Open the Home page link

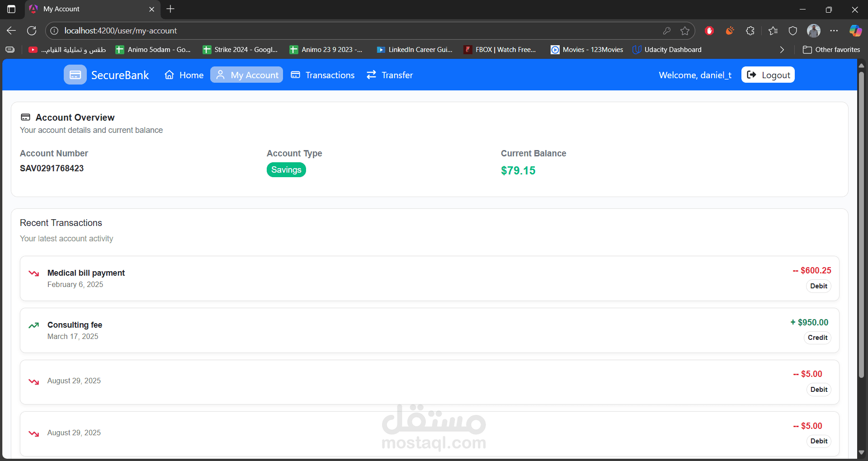(184, 75)
